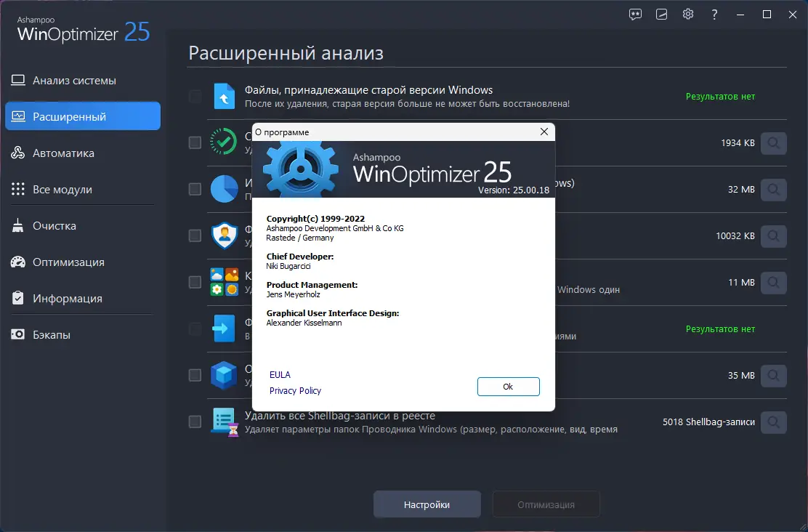The width and height of the screenshot is (808, 532).
Task: Open Бэкапы sidebar section
Action: (x=82, y=334)
